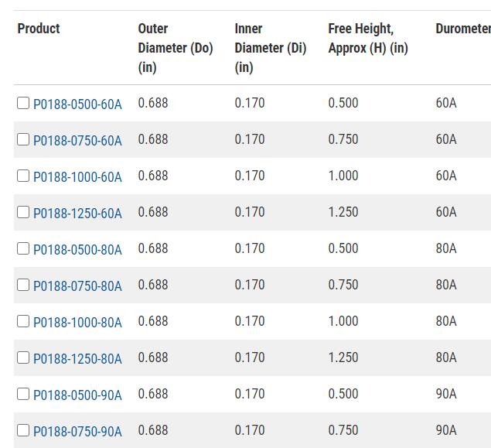View the P0188-0750-80A product details

(x=77, y=286)
